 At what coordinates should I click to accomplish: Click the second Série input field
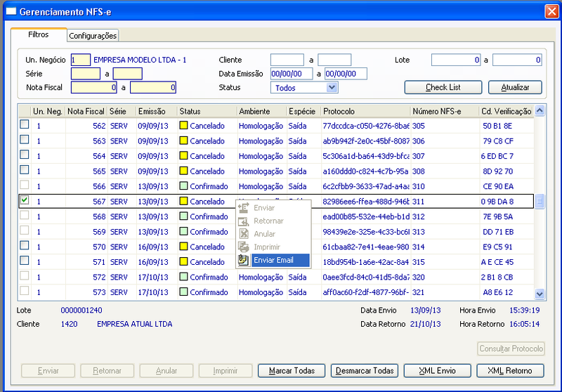pyautogui.click(x=128, y=74)
